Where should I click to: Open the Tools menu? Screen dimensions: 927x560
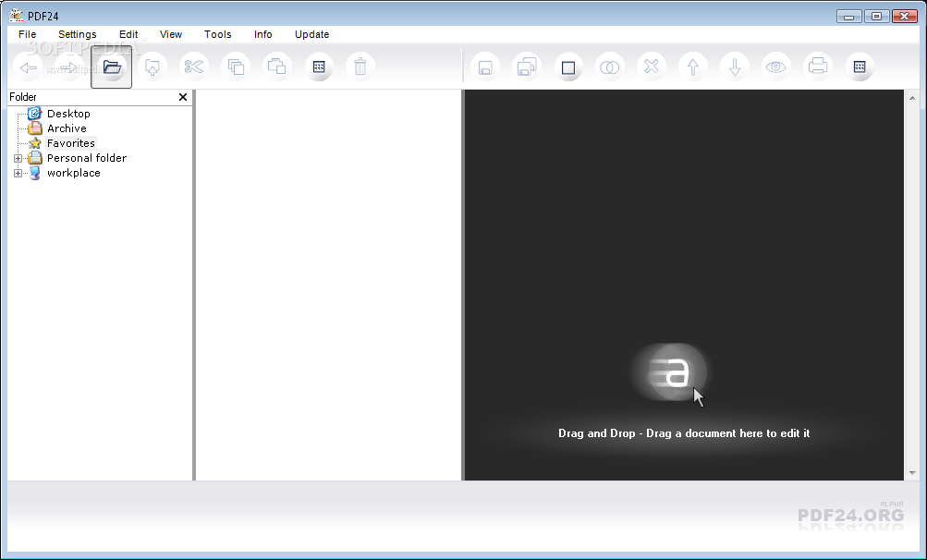[217, 34]
